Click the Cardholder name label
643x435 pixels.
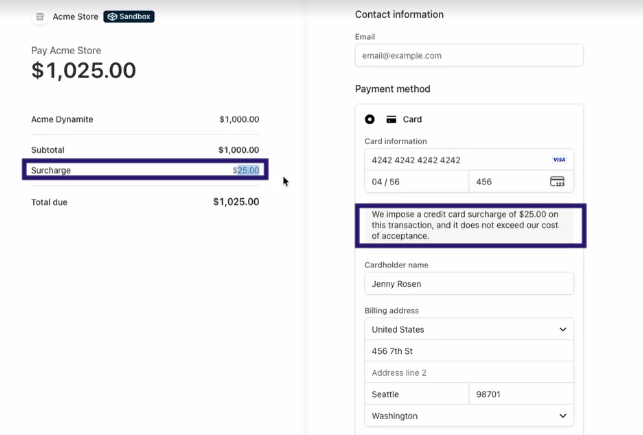[x=396, y=265]
